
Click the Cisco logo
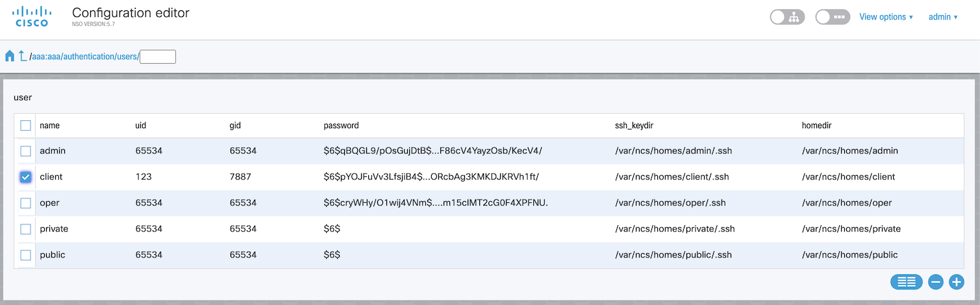32,16
